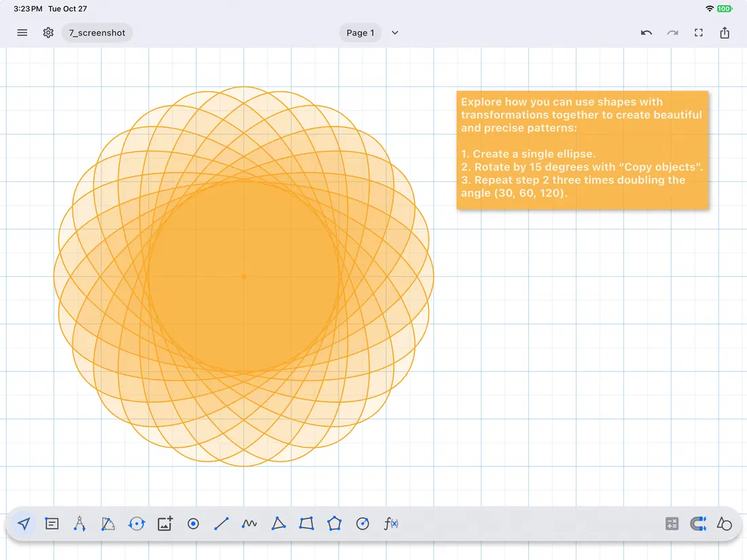747x560 pixels.
Task: Select the line segment tool
Action: coord(221,524)
